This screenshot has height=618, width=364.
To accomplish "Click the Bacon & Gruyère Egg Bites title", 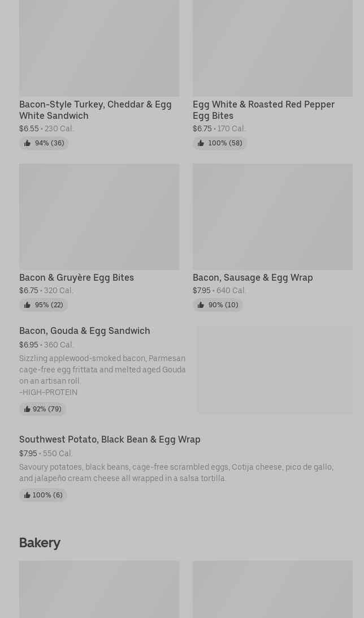I will click(x=76, y=277).
